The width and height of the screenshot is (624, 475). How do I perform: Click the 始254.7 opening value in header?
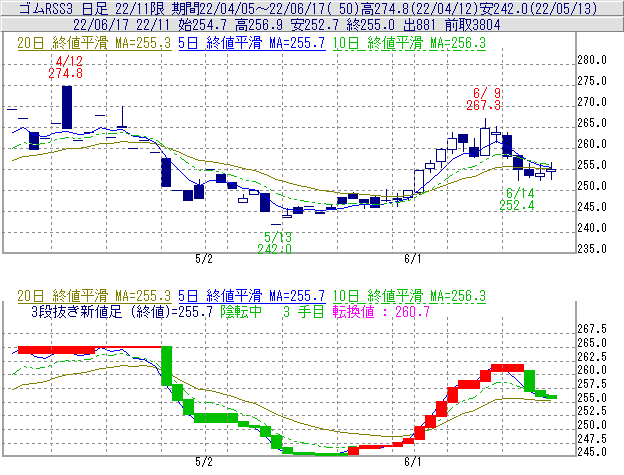203,25
